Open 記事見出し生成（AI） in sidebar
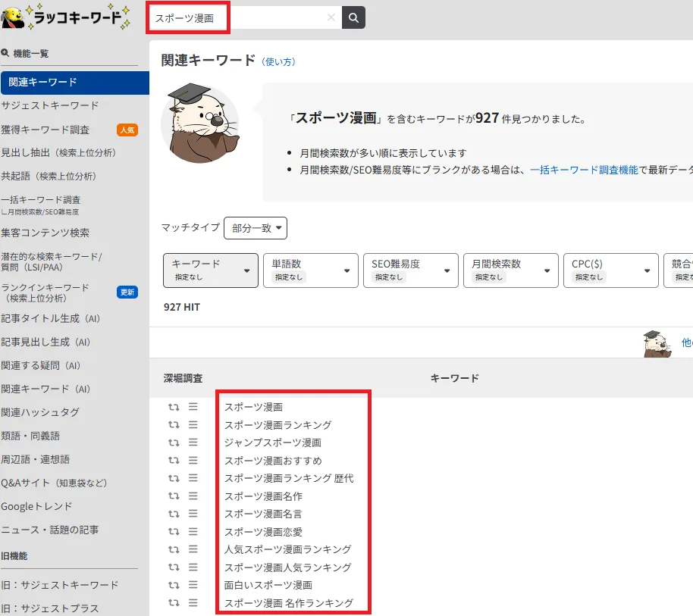This screenshot has width=693, height=616. [x=45, y=342]
